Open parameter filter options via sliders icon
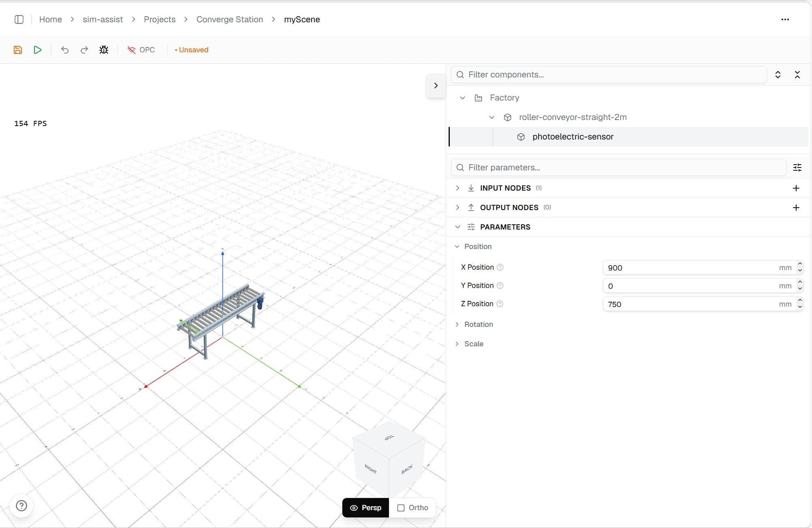The image size is (812, 528). pyautogui.click(x=797, y=167)
